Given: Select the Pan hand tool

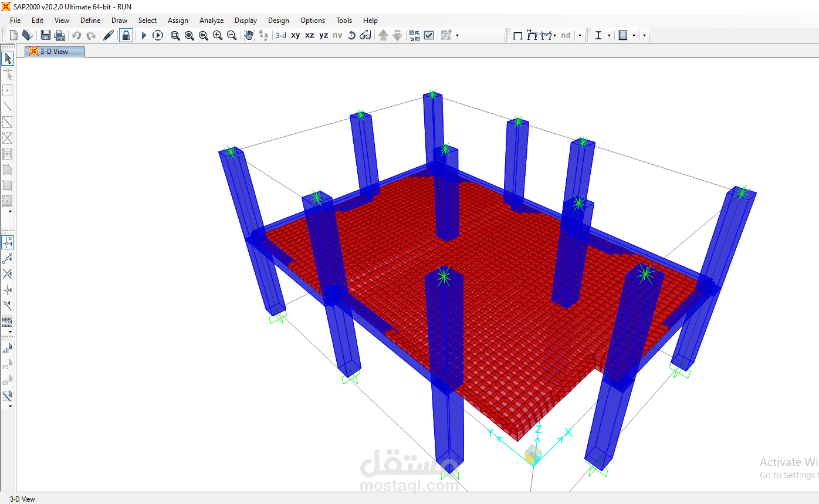Looking at the screenshot, I should click(x=249, y=35).
